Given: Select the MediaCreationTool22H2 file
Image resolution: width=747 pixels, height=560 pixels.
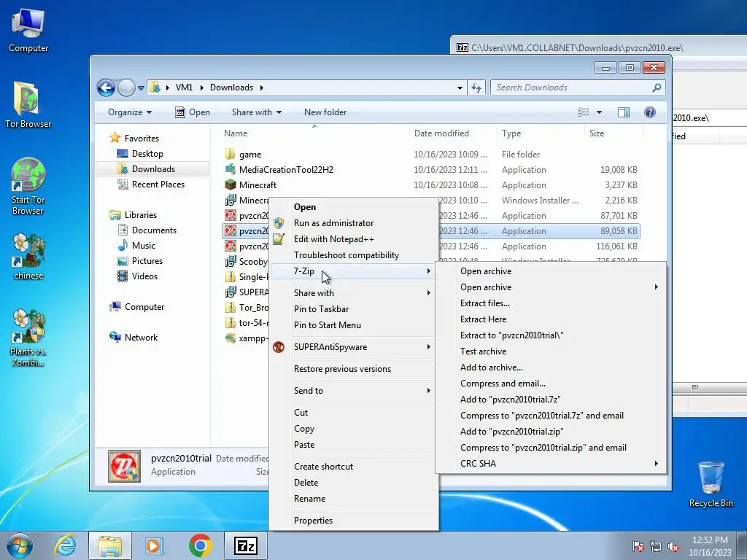Looking at the screenshot, I should (286, 169).
